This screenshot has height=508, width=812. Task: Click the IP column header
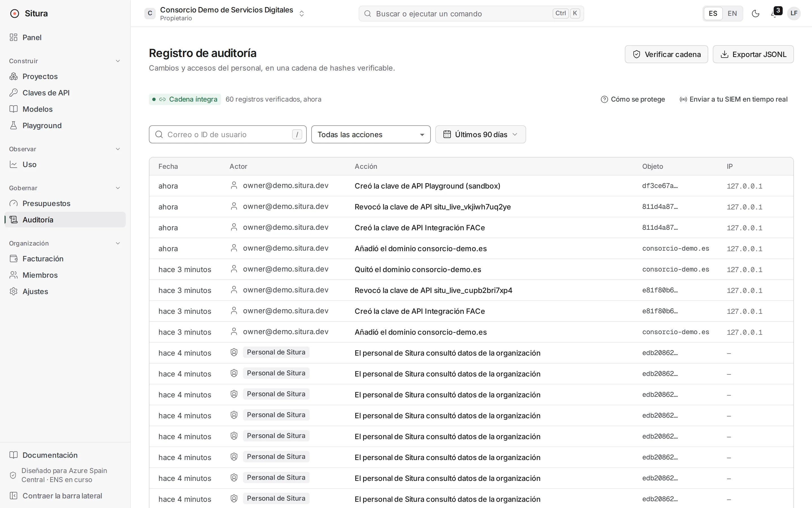(729, 166)
